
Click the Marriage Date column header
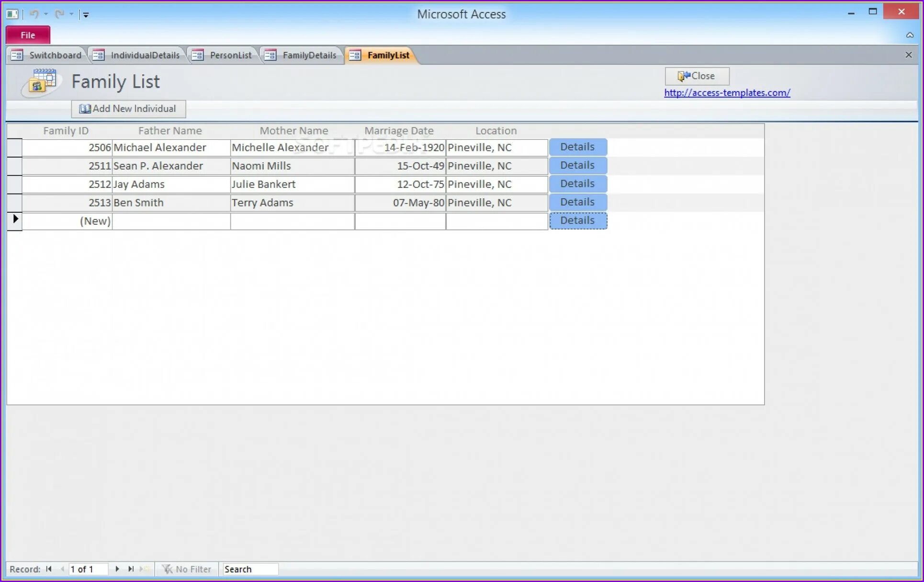pyautogui.click(x=399, y=131)
